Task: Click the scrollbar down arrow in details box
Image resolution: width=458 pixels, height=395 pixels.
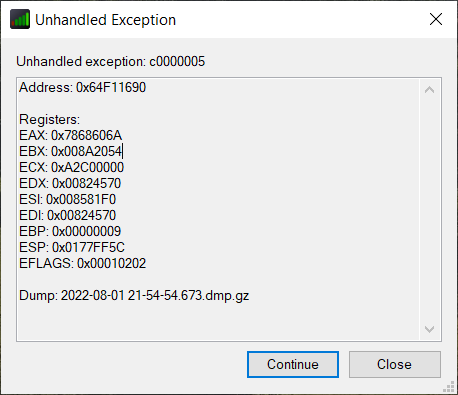Action: [429, 329]
